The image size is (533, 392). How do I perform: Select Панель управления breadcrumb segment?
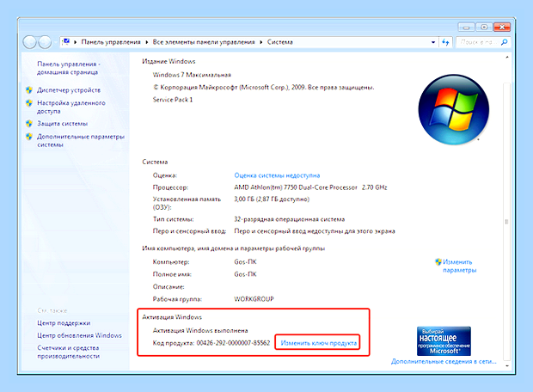point(111,42)
